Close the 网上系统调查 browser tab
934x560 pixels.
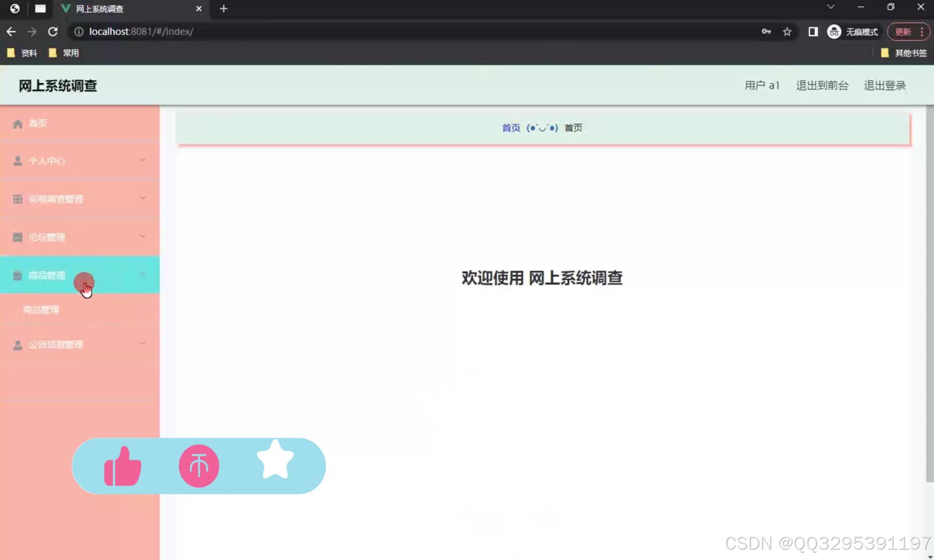(199, 9)
